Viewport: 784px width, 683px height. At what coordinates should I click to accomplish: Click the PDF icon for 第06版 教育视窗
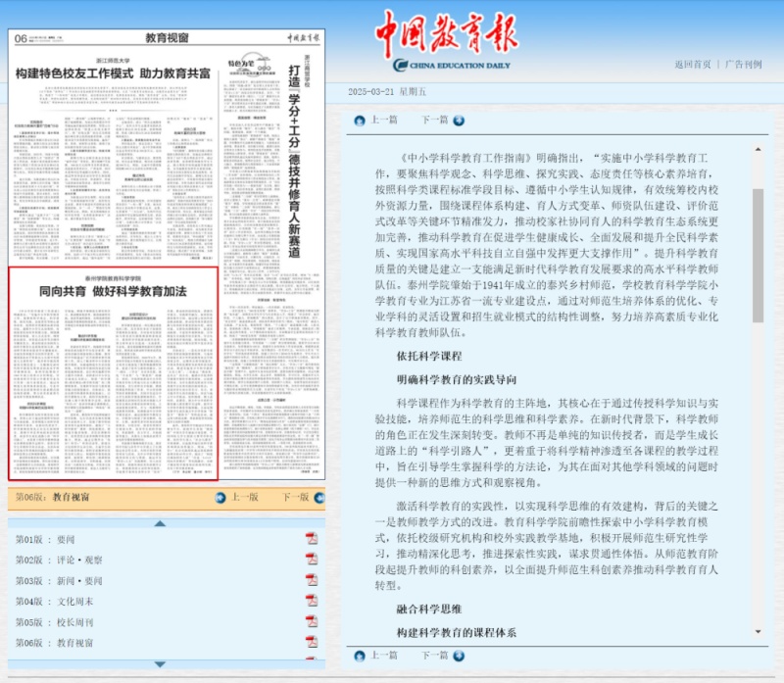point(312,642)
